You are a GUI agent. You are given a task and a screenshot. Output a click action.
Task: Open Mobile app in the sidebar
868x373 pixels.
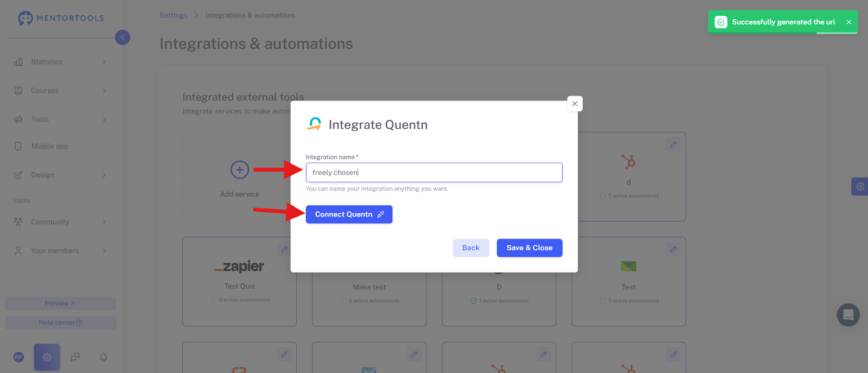(x=49, y=146)
